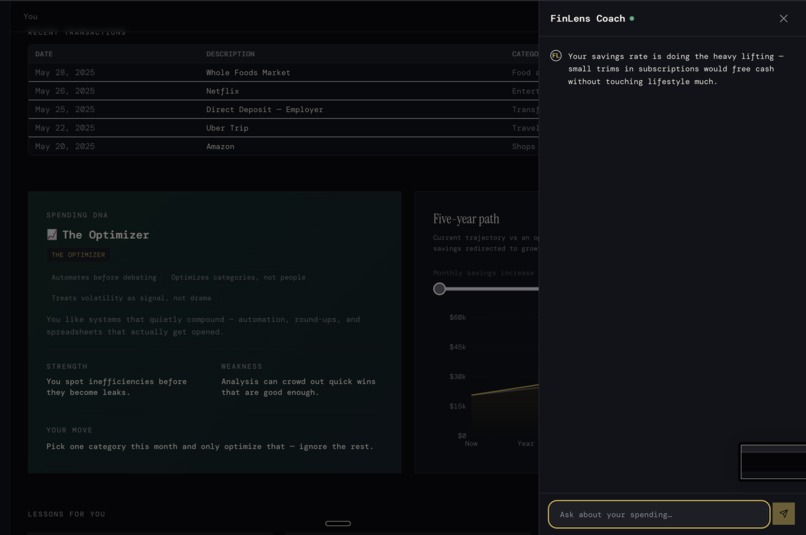
Task: Close the FinLens Coach panel
Action: pos(783,19)
